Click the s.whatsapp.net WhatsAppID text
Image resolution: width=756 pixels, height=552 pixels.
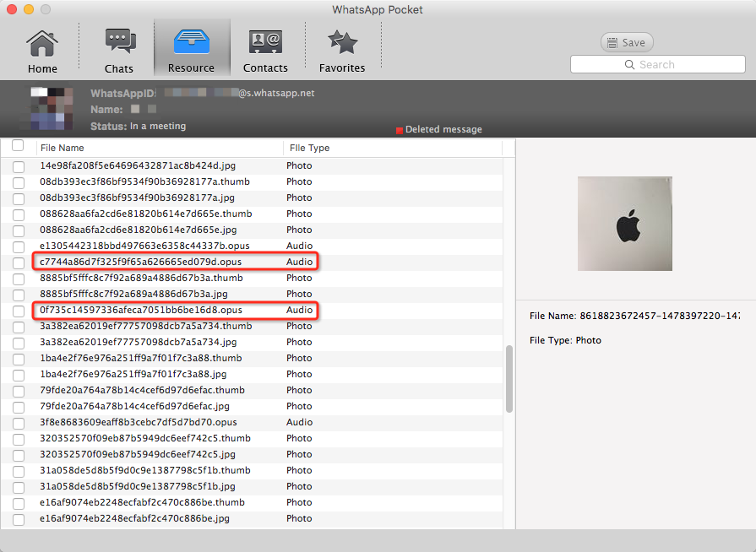pyautogui.click(x=276, y=93)
